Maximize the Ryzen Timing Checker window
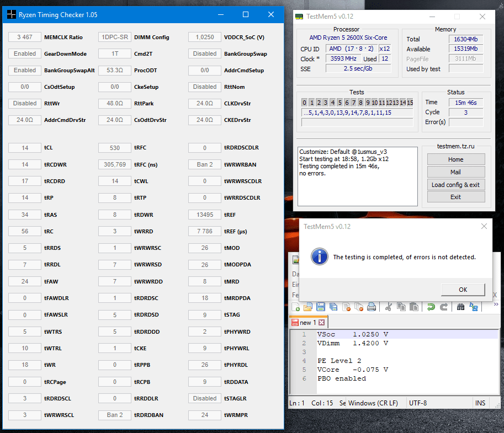Image resolution: width=504 pixels, height=433 pixels. coord(246,14)
